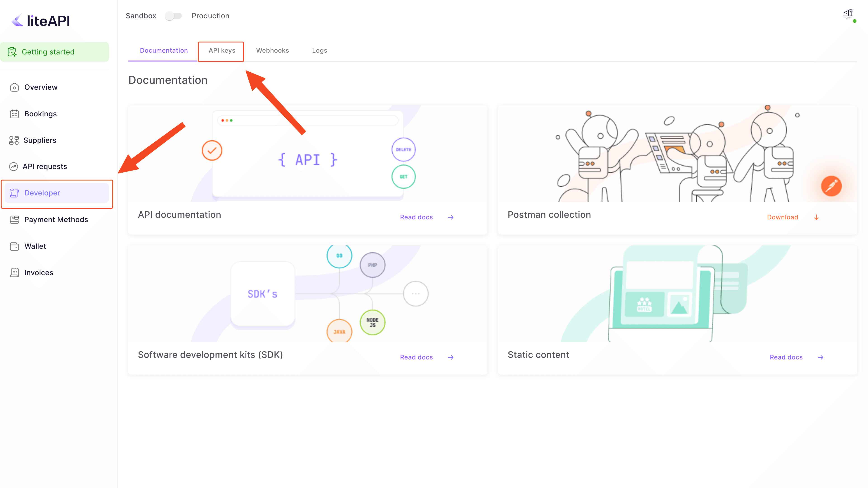Click Read docs for SDK card
Viewport: 868px width, 488px height.
click(416, 357)
